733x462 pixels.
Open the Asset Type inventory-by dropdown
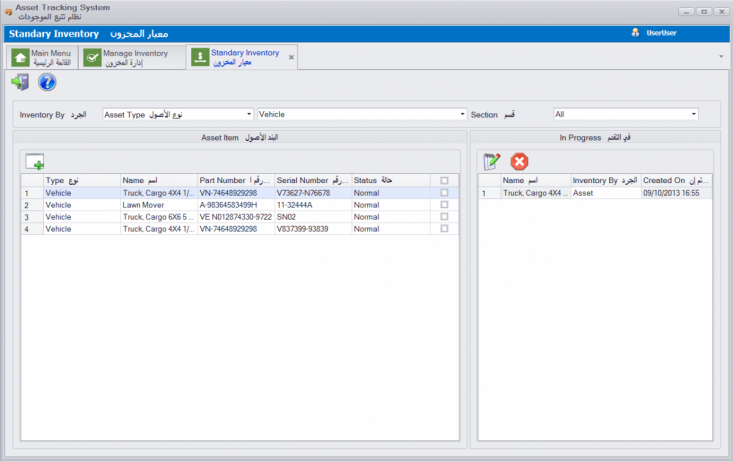click(x=178, y=114)
